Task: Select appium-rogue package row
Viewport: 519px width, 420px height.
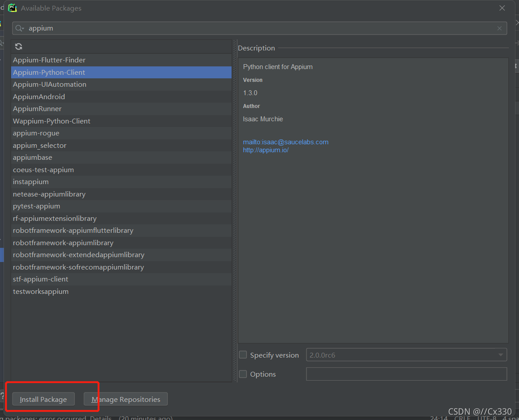Action: click(x=121, y=133)
